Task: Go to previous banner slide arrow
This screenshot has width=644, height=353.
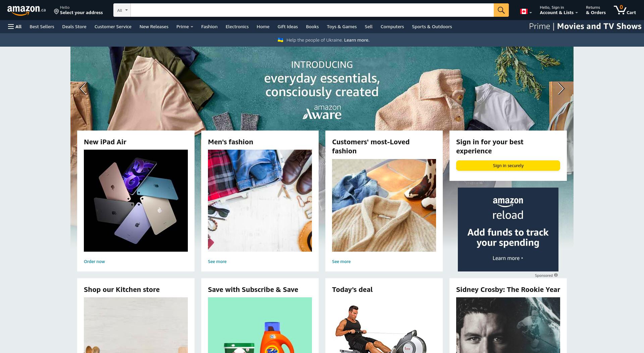Action: (83, 89)
